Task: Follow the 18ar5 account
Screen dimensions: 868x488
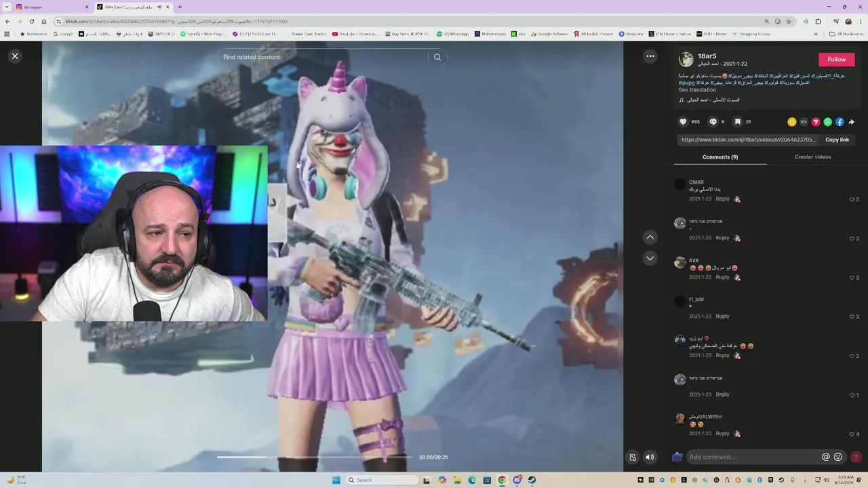Action: point(836,60)
